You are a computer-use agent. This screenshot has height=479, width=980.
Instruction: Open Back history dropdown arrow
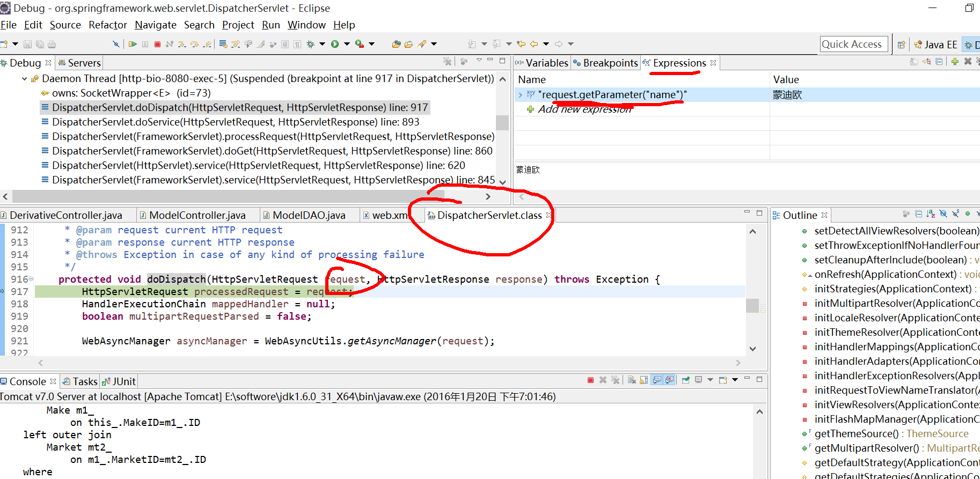coord(546,44)
